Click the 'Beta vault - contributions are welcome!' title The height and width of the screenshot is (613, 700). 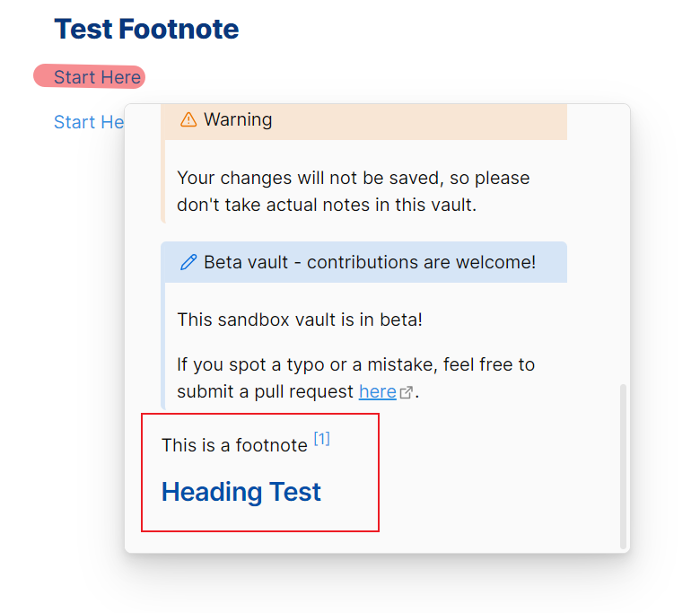tap(370, 262)
